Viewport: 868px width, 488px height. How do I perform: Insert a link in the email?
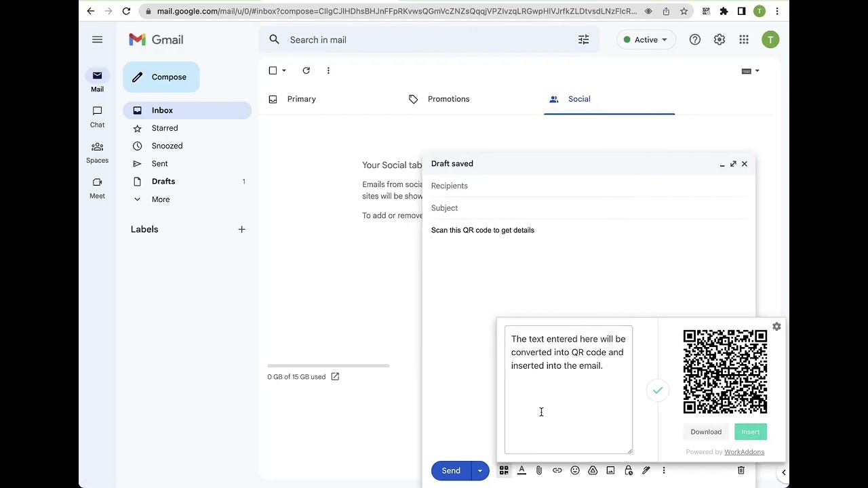coord(557,470)
